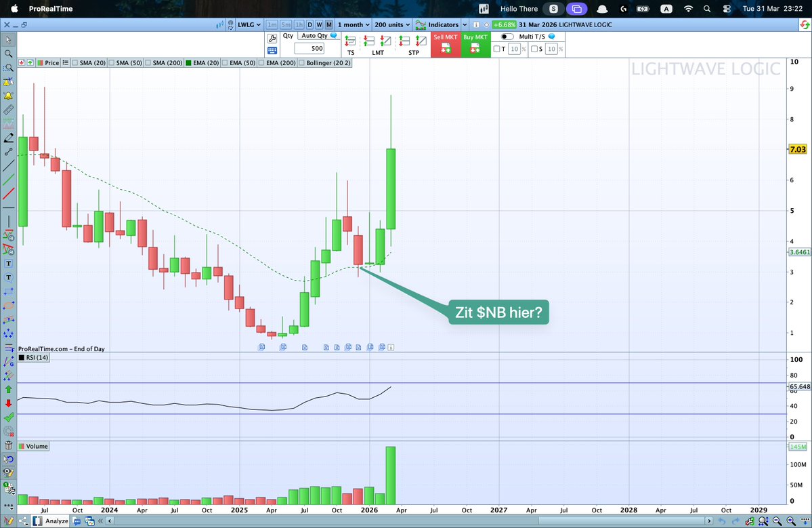
Task: Toggle SMA (200) indicator checkbox
Action: pyautogui.click(x=148, y=63)
